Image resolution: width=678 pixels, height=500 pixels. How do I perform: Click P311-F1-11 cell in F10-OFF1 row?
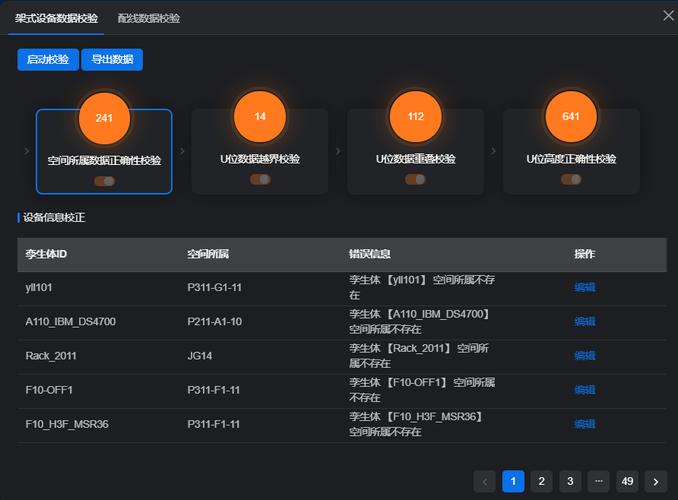click(x=214, y=390)
